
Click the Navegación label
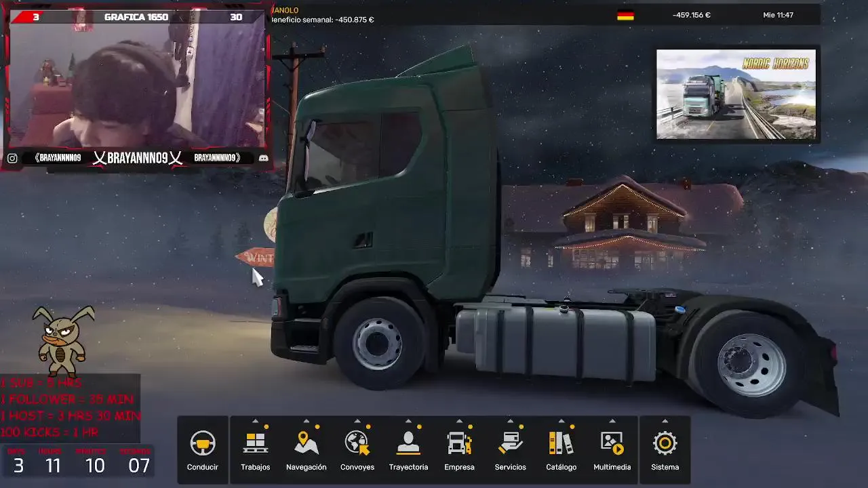pos(307,467)
